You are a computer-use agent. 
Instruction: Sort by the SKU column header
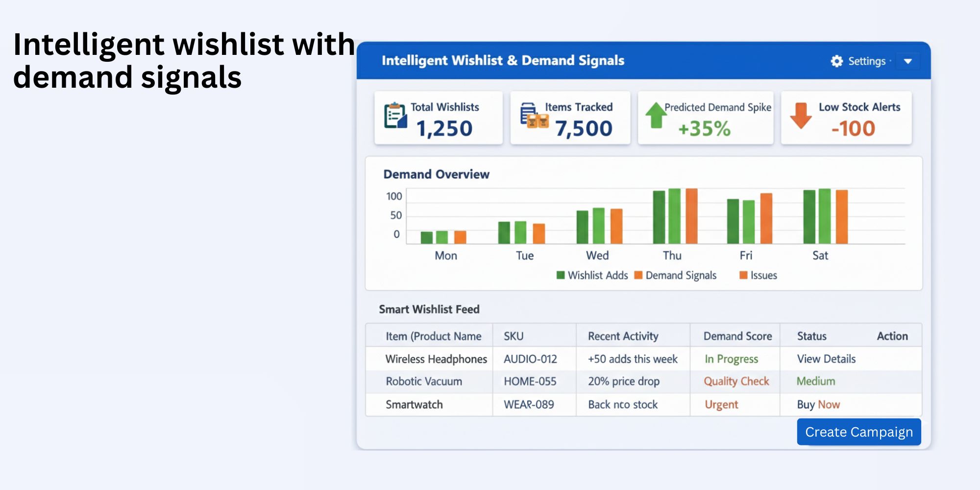pos(514,336)
